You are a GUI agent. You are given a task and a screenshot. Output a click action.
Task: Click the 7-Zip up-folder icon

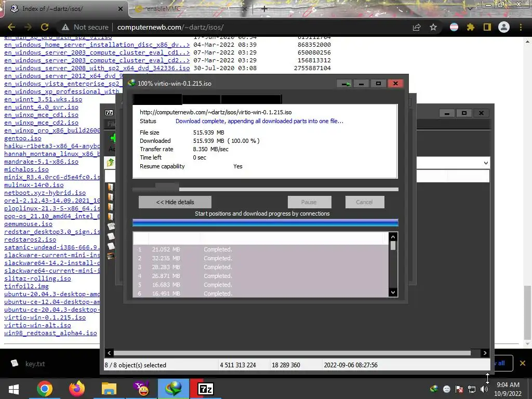coord(110,163)
